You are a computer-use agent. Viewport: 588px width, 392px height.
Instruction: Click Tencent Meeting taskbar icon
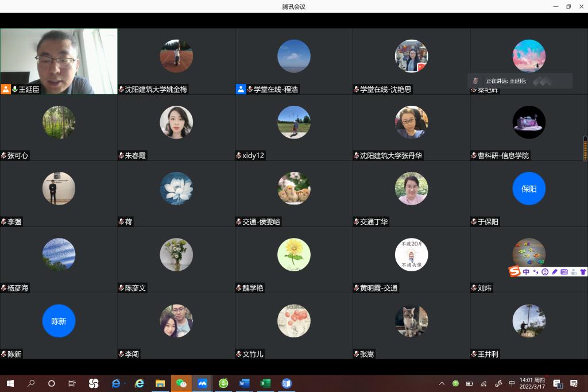coord(202,383)
